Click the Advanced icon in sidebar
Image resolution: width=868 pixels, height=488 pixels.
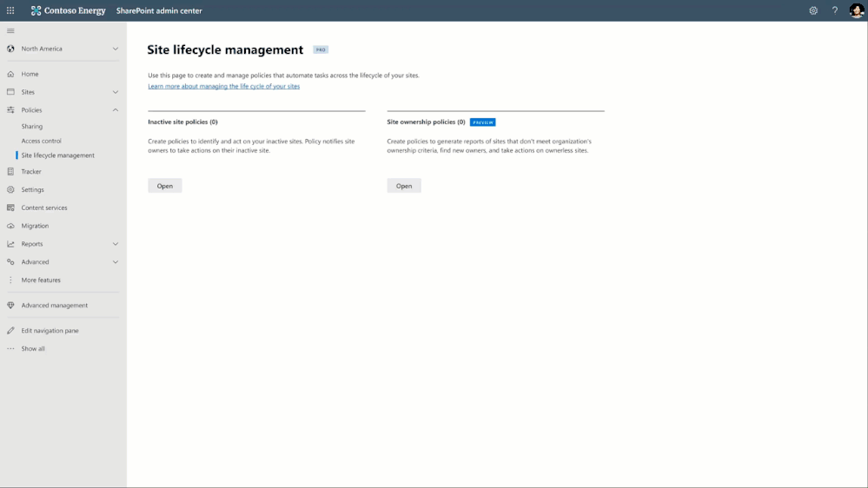pos(10,262)
